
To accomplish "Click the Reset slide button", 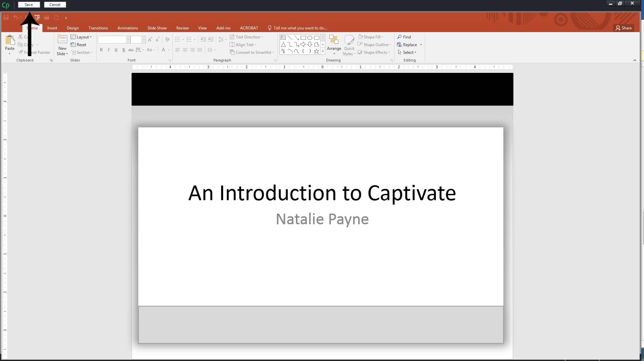I will coord(78,45).
